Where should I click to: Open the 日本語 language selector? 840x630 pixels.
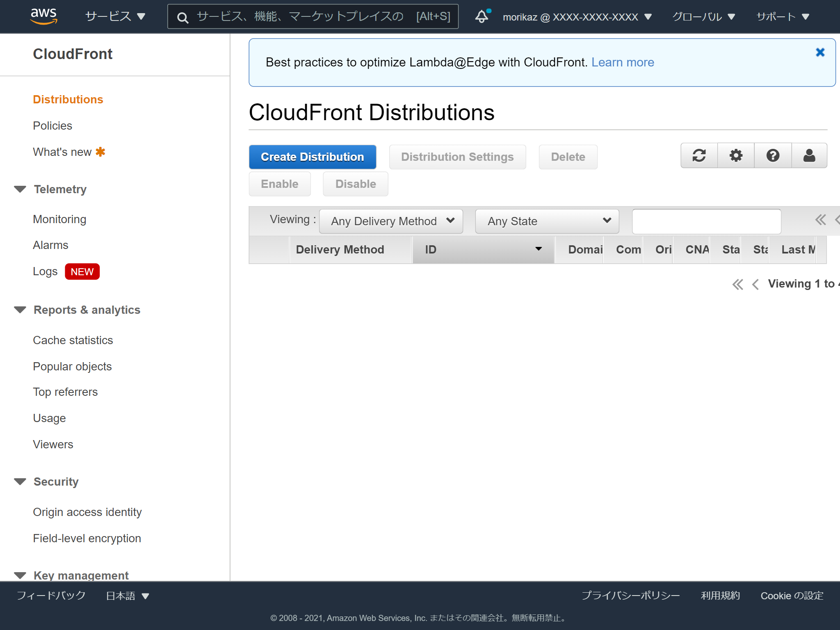click(126, 596)
